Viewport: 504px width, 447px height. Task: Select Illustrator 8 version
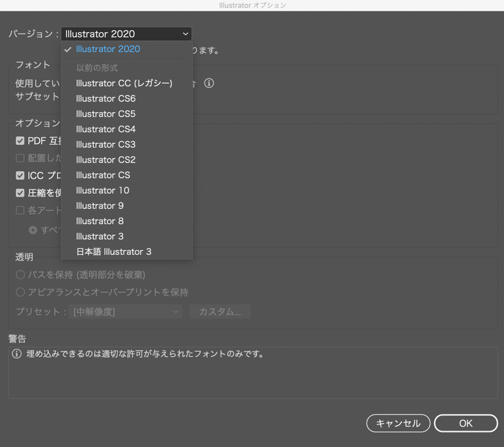click(x=100, y=221)
